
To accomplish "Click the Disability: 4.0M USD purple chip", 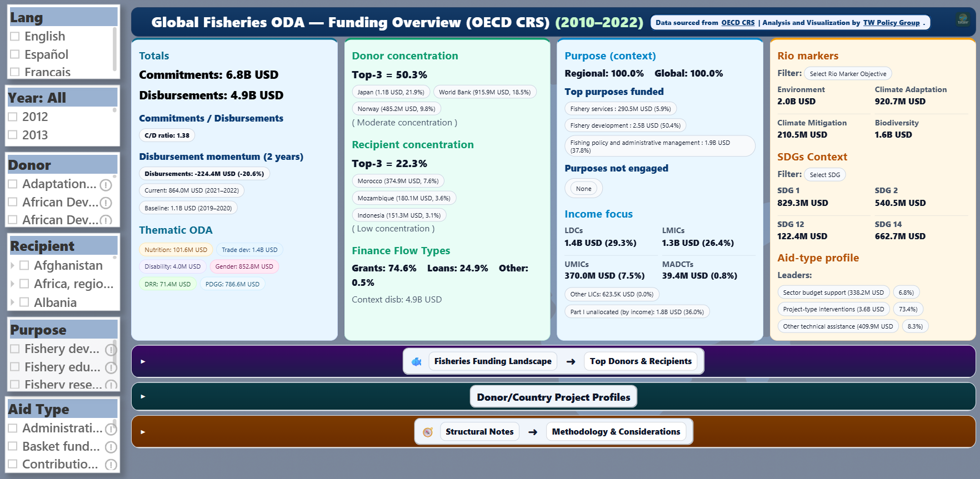I will click(x=172, y=266).
